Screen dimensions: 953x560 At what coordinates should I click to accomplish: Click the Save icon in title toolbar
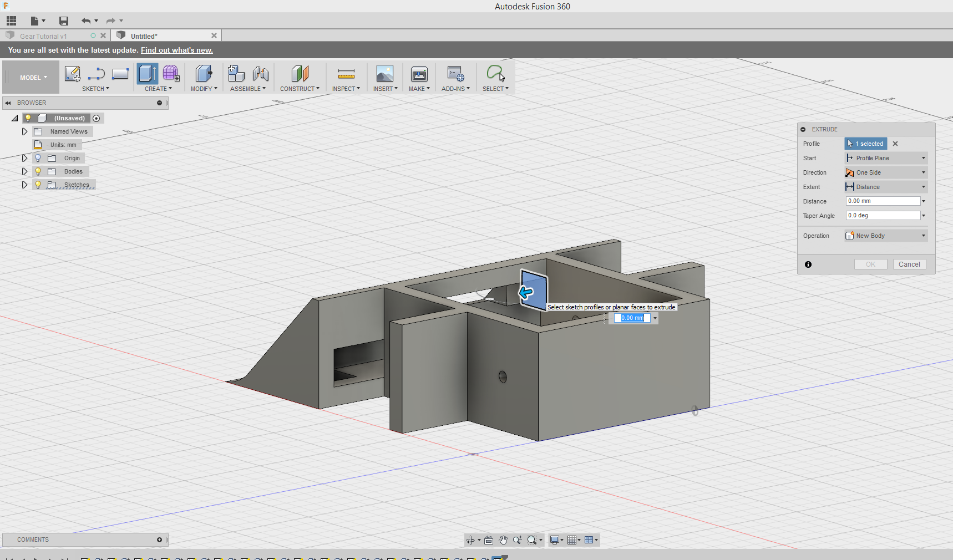[x=64, y=21]
